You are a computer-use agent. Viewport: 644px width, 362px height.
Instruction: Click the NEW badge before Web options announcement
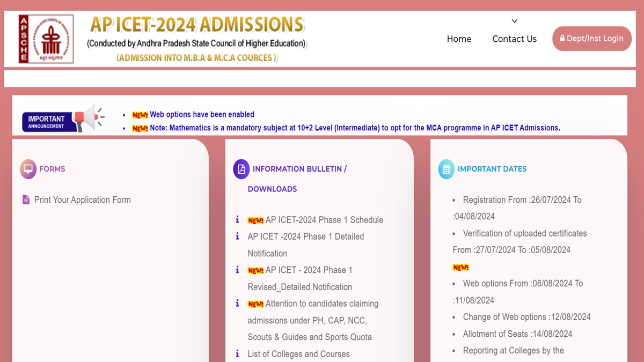(x=140, y=115)
